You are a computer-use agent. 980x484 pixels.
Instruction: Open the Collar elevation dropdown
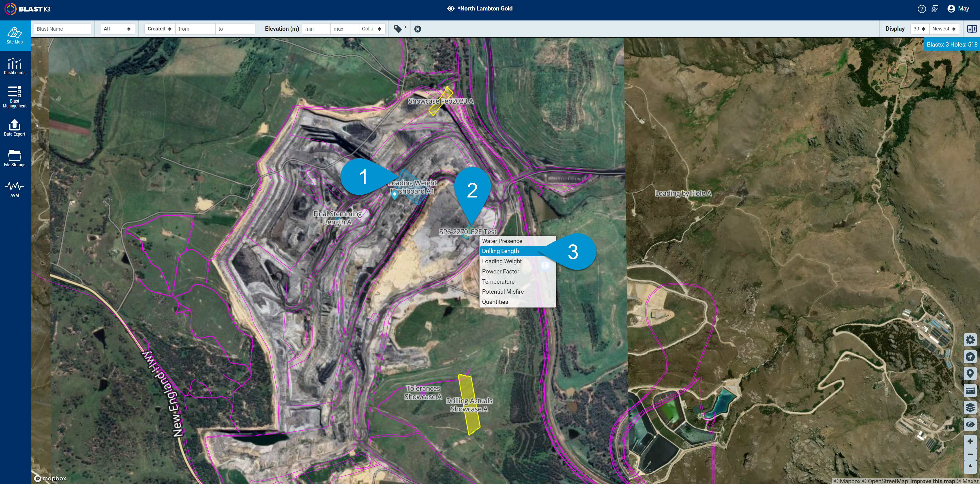[372, 29]
